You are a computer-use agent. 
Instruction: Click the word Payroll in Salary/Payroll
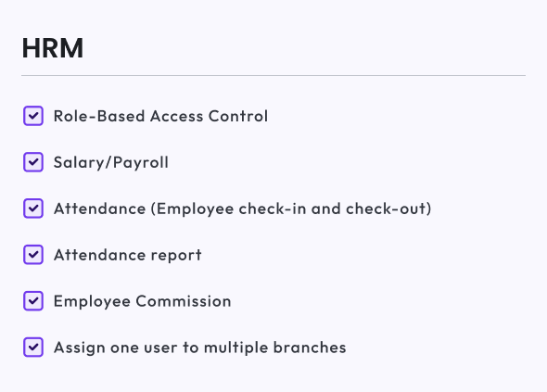(x=141, y=163)
